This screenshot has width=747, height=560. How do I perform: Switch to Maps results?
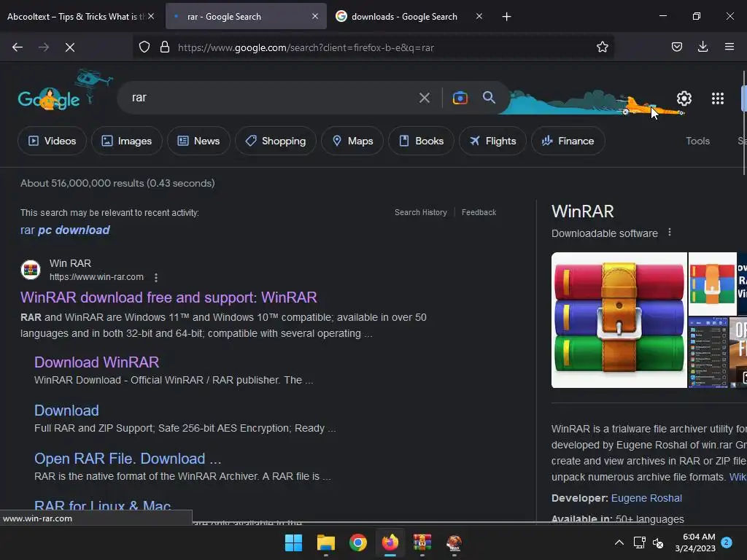(x=352, y=141)
